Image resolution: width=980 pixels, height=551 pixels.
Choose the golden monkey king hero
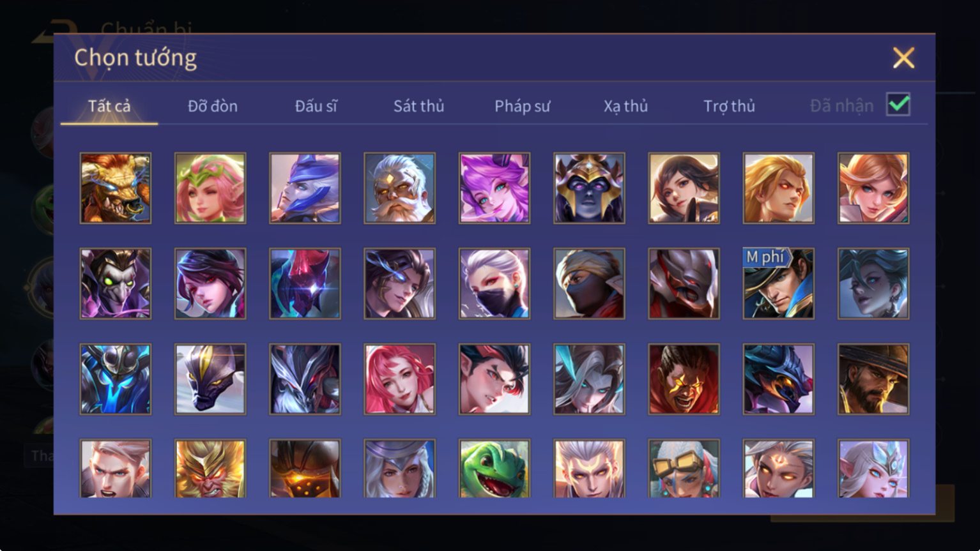pos(210,468)
